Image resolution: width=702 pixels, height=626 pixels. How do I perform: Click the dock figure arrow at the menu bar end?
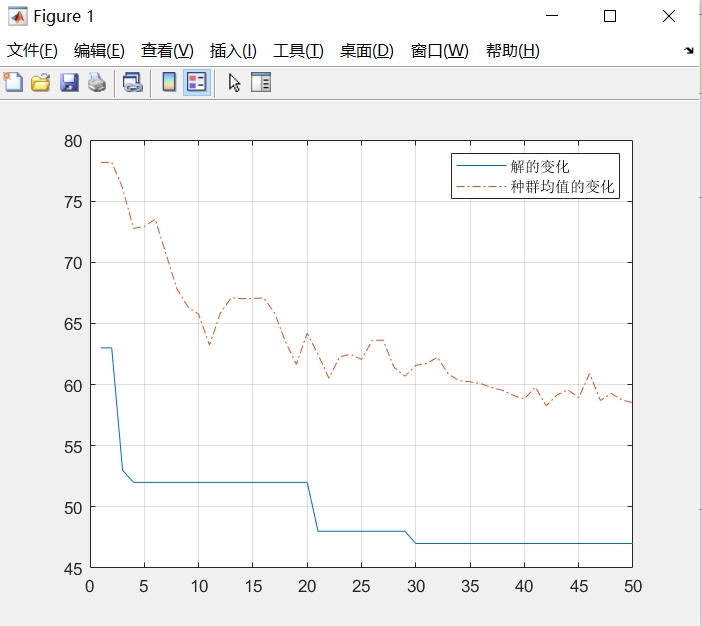tap(689, 51)
